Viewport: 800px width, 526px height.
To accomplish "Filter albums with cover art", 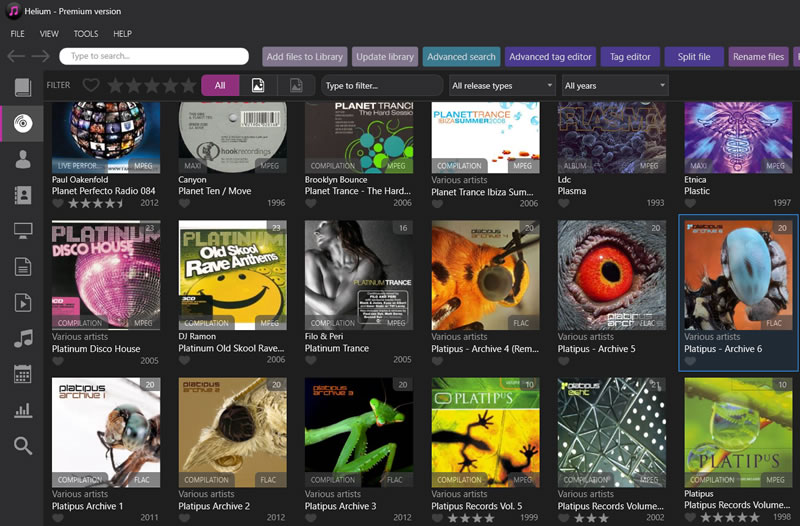I will (x=258, y=85).
